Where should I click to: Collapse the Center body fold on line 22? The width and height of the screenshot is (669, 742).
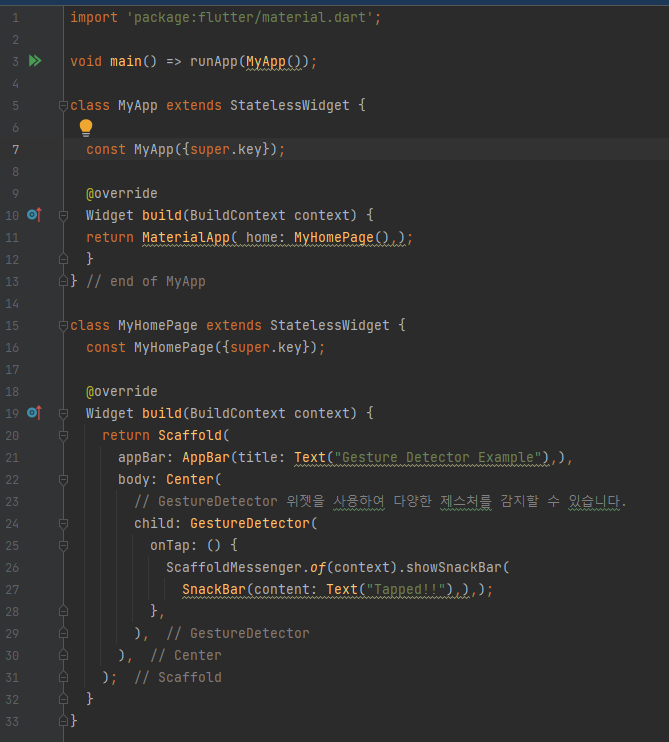tap(63, 480)
